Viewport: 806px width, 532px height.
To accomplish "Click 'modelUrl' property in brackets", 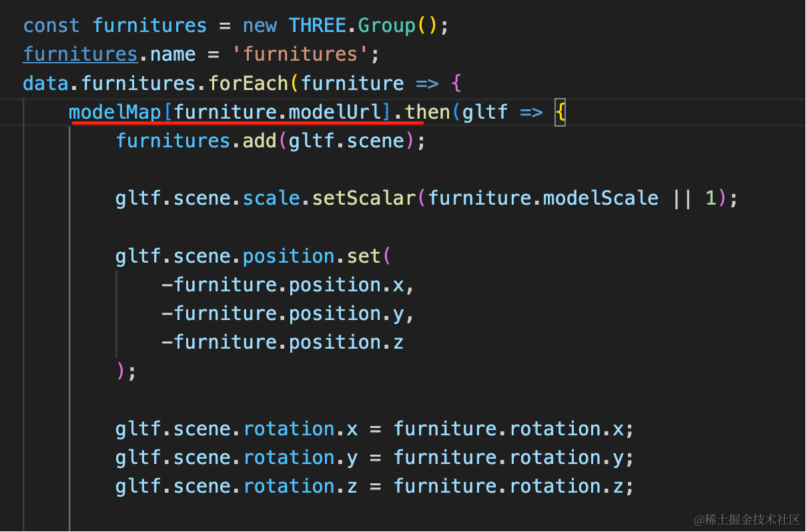I will (335, 112).
